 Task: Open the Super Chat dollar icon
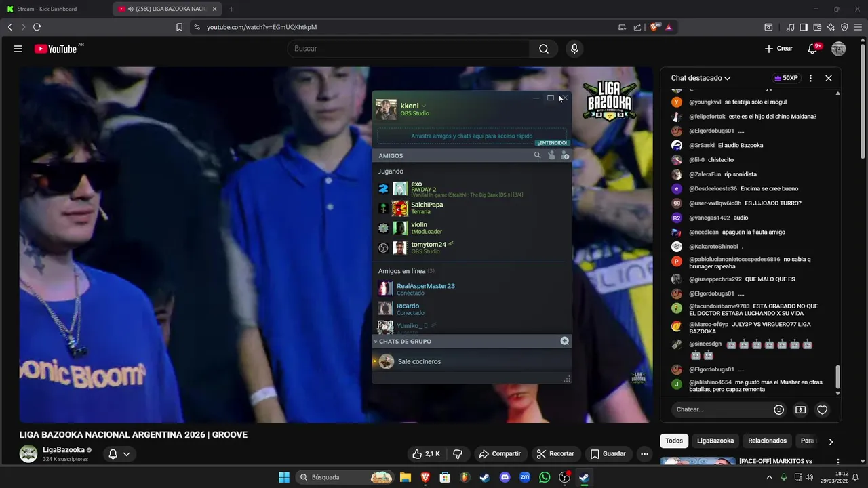800,409
